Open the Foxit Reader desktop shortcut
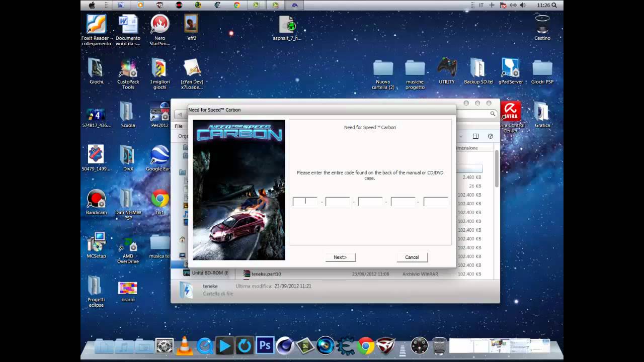644x362 pixels. pos(96,30)
